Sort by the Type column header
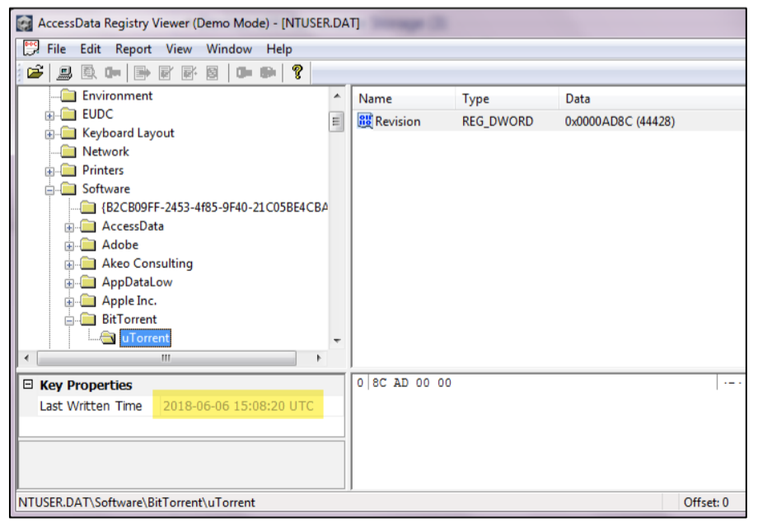The image size is (758, 532). pyautogui.click(x=507, y=99)
